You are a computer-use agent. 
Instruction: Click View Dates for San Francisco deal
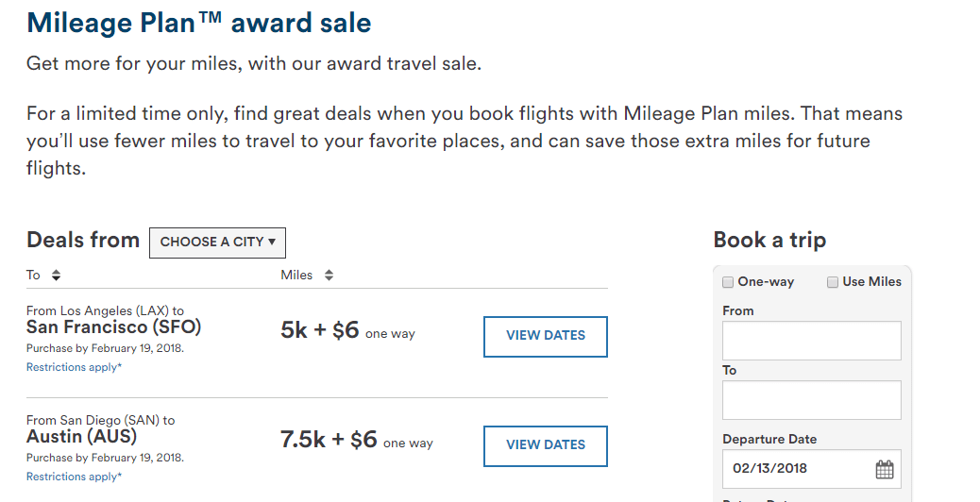tap(546, 337)
